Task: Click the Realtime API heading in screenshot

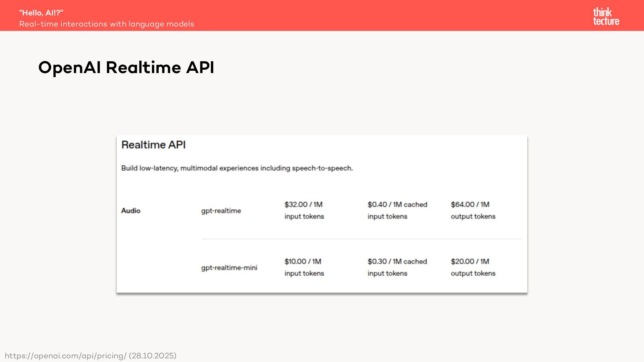Action: [x=153, y=145]
